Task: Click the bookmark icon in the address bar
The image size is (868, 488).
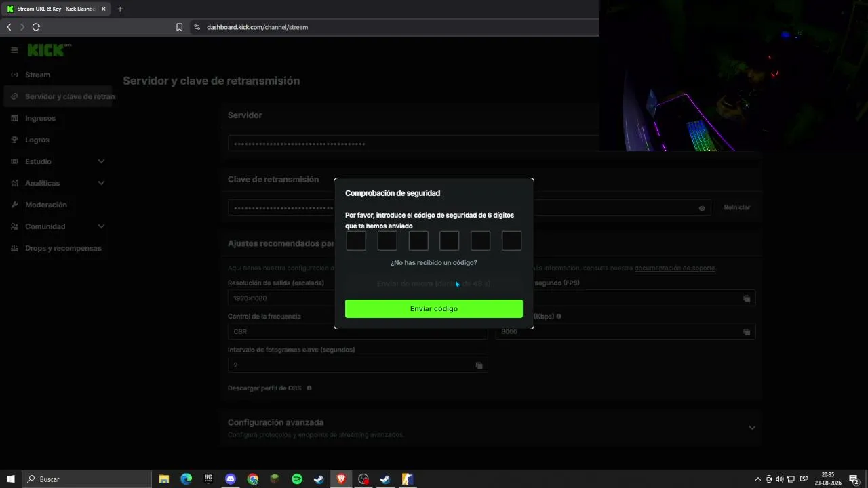Action: [179, 27]
